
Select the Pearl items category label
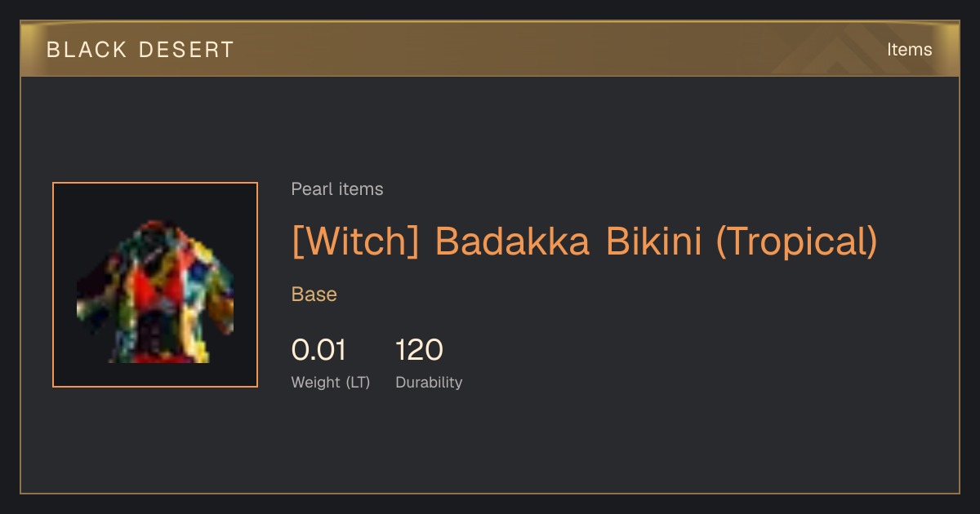pyautogui.click(x=337, y=189)
